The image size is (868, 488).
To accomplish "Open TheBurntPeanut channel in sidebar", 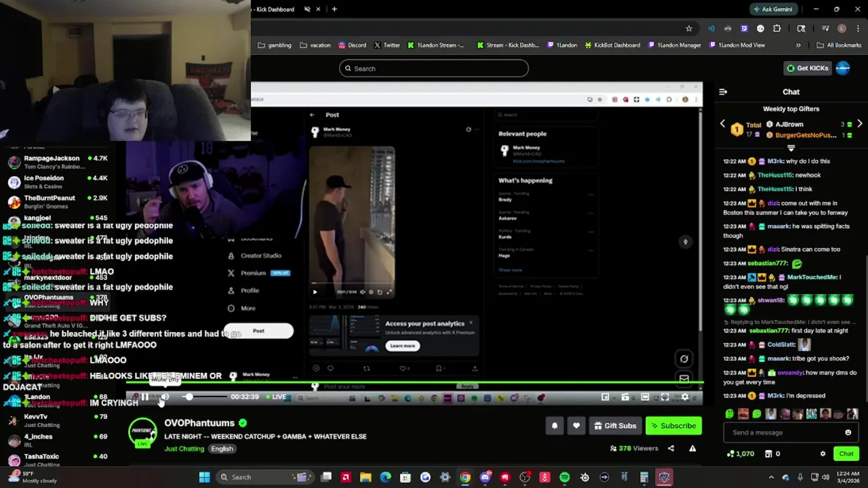I will pyautogui.click(x=57, y=201).
